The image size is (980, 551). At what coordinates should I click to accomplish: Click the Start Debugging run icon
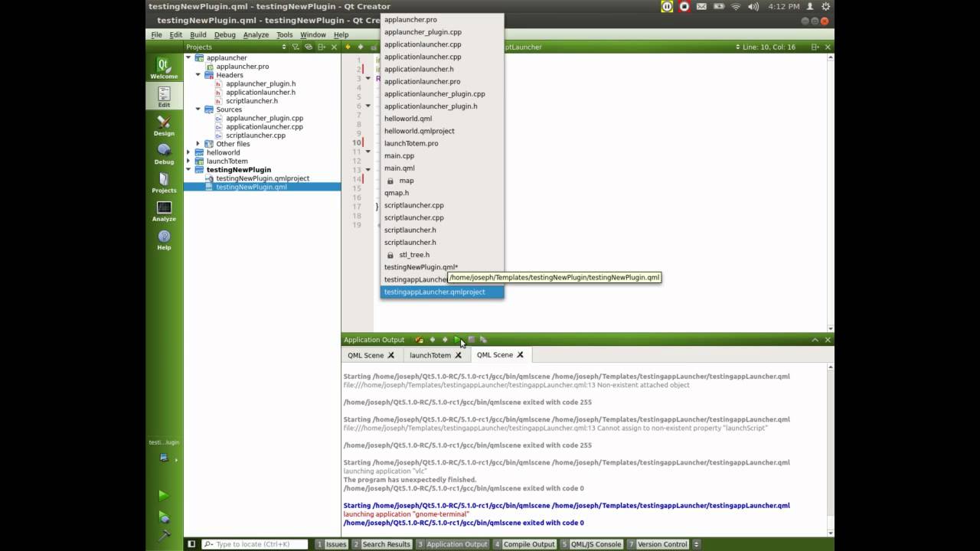tap(164, 517)
